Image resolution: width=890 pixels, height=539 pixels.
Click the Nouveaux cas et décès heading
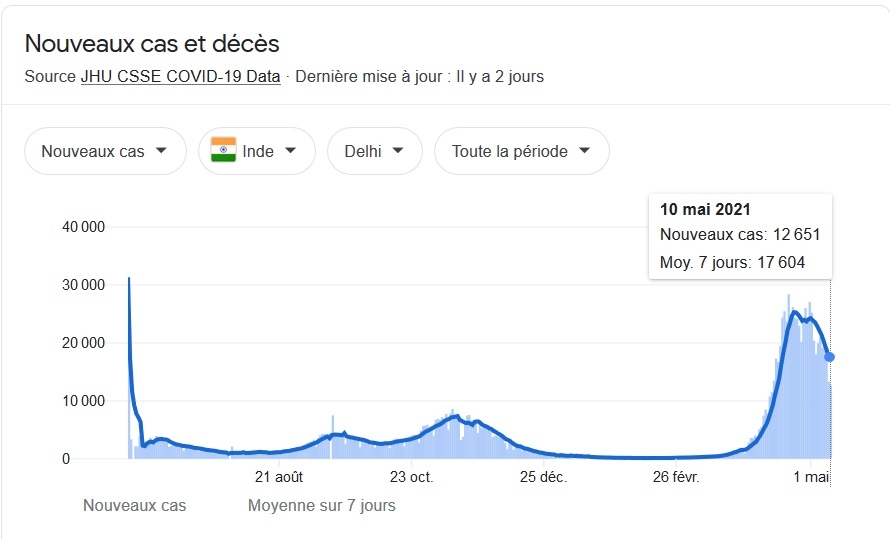[x=152, y=44]
